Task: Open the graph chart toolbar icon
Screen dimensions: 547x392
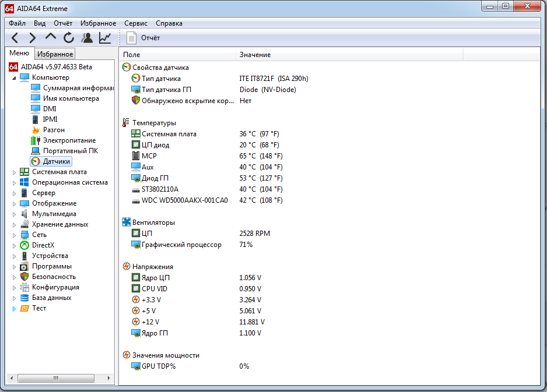Action: [x=105, y=38]
